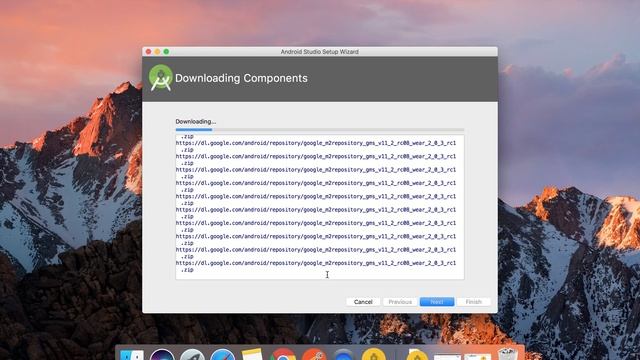Screen dimensions: 640x360
Task: Click the greyed-out Finish button
Action: [473, 302]
